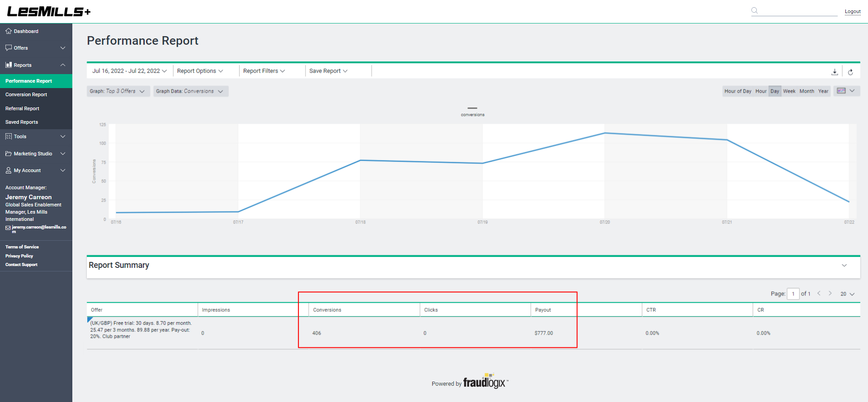
Task: Click the conversions value 406
Action: [316, 333]
